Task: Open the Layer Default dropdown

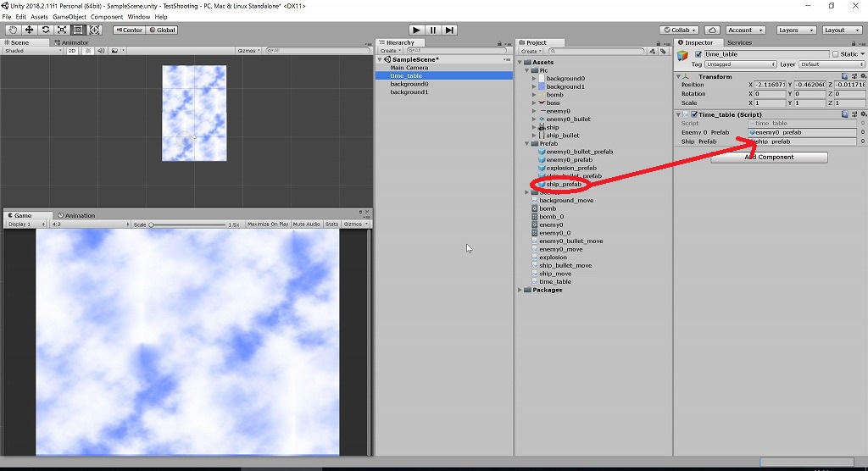Action: (832, 64)
